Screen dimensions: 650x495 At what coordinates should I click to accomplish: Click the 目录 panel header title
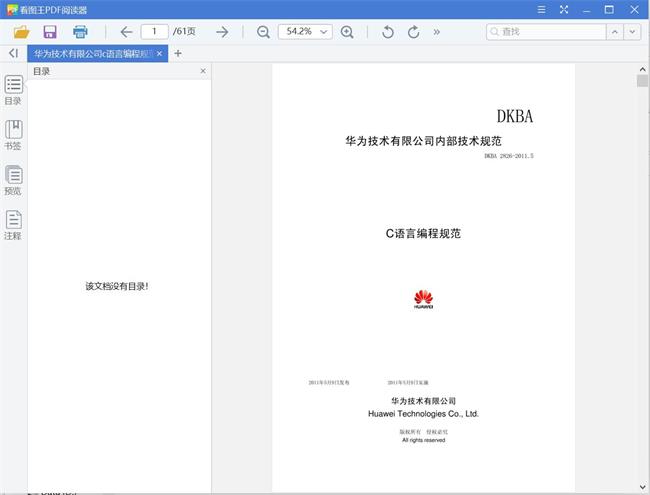(x=41, y=71)
